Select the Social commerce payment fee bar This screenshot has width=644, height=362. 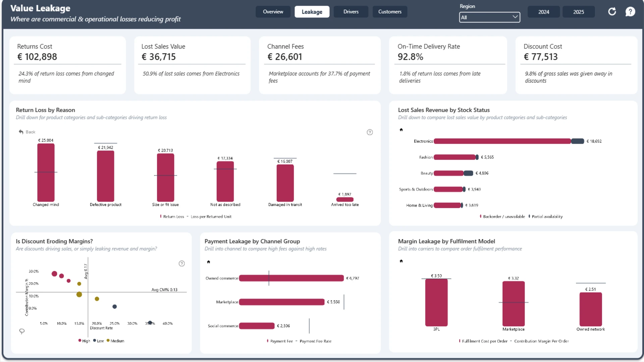coord(257,326)
